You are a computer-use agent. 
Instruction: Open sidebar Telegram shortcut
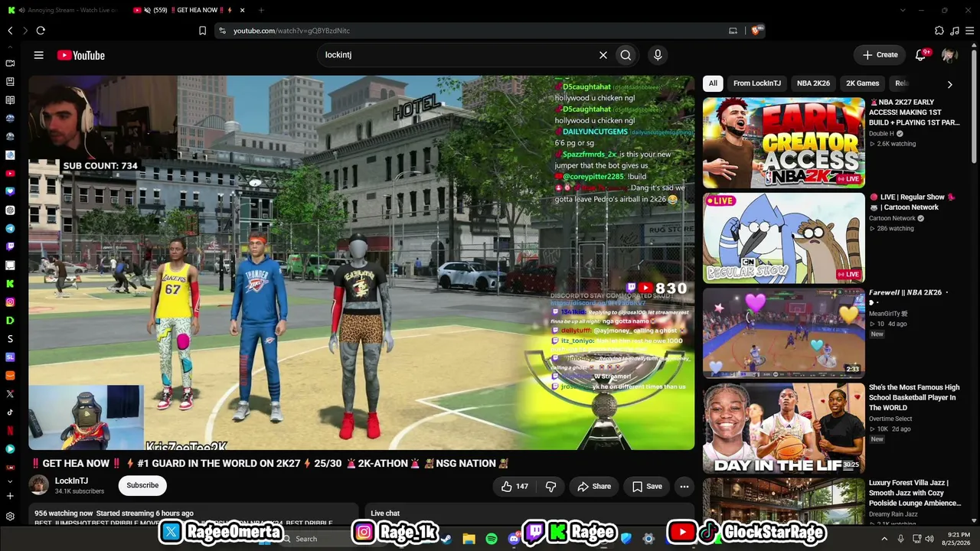(x=10, y=228)
